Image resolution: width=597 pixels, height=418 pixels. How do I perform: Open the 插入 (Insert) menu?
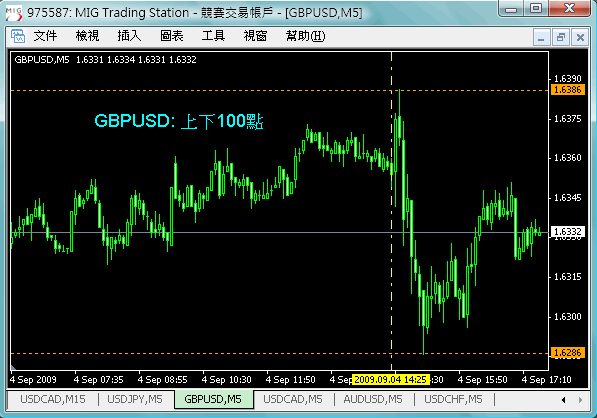pyautogui.click(x=129, y=36)
